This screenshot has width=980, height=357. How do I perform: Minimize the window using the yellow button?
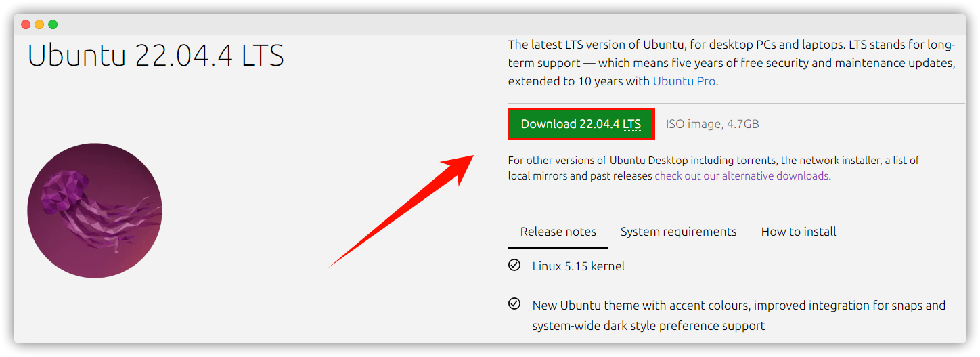[x=39, y=24]
